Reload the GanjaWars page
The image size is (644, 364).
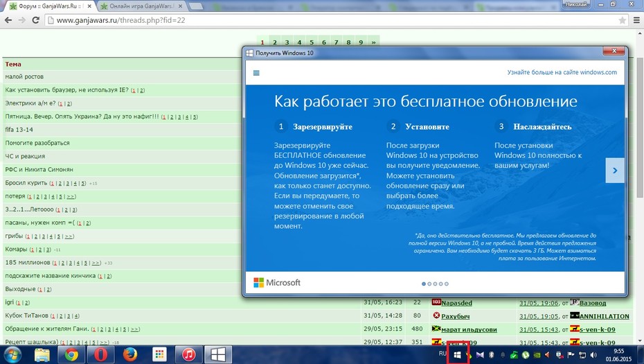36,20
